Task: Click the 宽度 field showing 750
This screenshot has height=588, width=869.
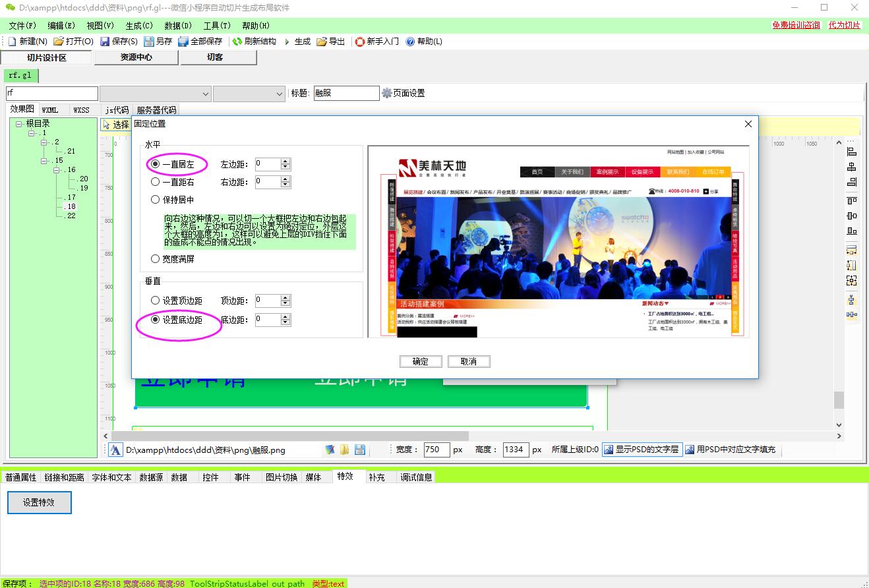Action: pos(436,450)
